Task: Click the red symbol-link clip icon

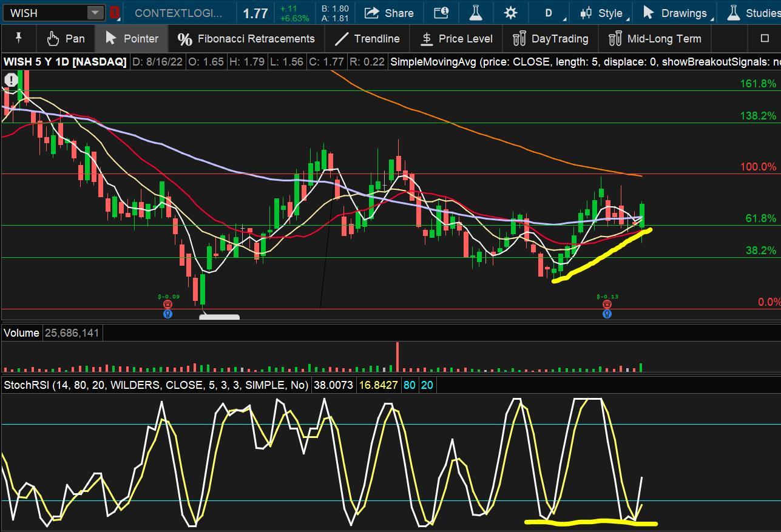Action: pos(115,13)
